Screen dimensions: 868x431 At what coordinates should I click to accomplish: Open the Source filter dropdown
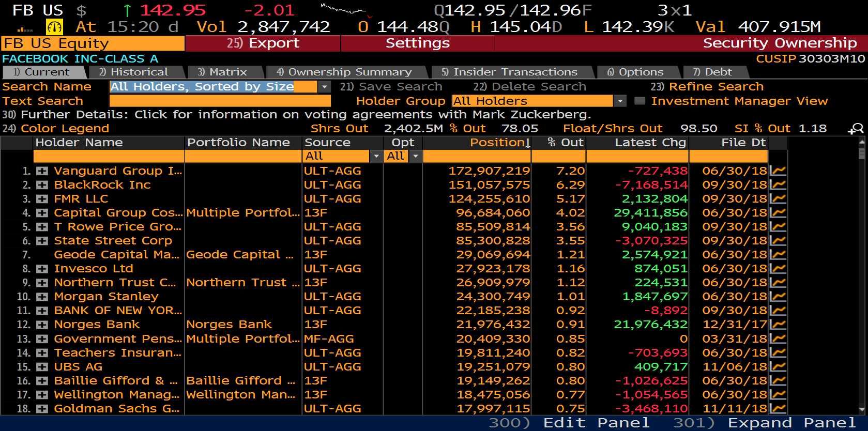pyautogui.click(x=376, y=156)
